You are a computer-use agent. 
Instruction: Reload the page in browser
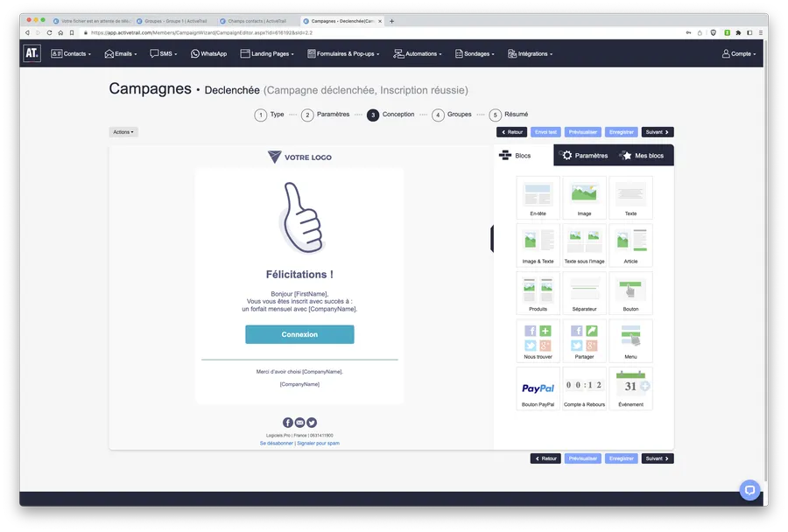49,32
